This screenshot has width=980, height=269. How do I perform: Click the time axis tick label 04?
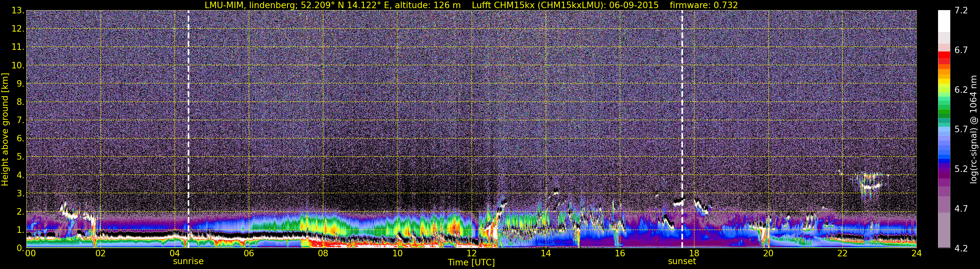tap(175, 253)
